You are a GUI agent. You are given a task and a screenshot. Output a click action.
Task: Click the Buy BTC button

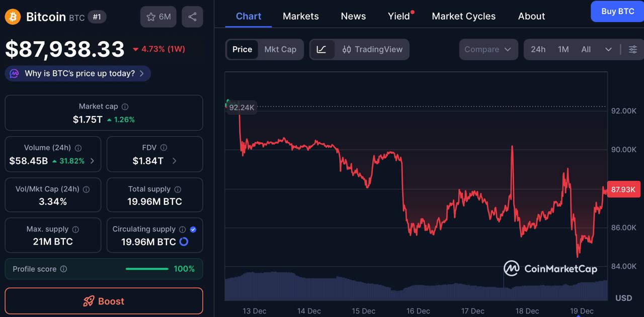click(x=617, y=11)
